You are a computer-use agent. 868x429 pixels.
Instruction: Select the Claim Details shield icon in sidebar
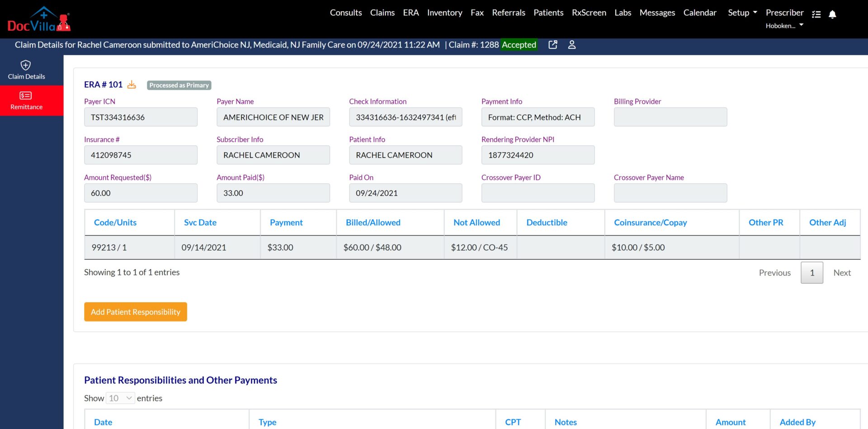point(26,65)
